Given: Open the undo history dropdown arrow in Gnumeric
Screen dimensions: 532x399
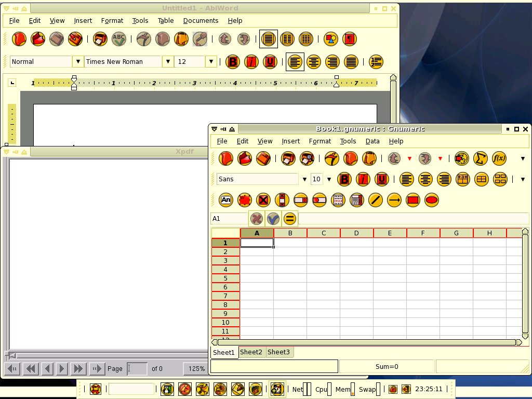Looking at the screenshot, I should click(x=409, y=158).
